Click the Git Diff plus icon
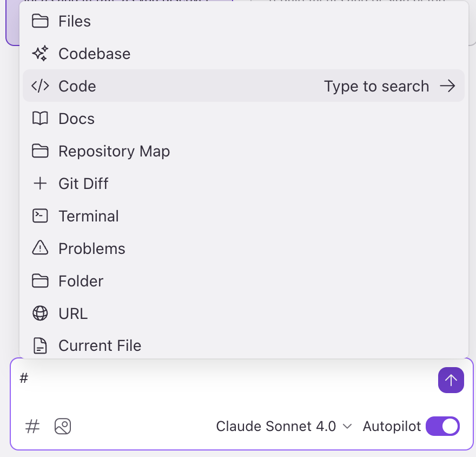Screen dimensions: 476x457 pyautogui.click(x=40, y=184)
